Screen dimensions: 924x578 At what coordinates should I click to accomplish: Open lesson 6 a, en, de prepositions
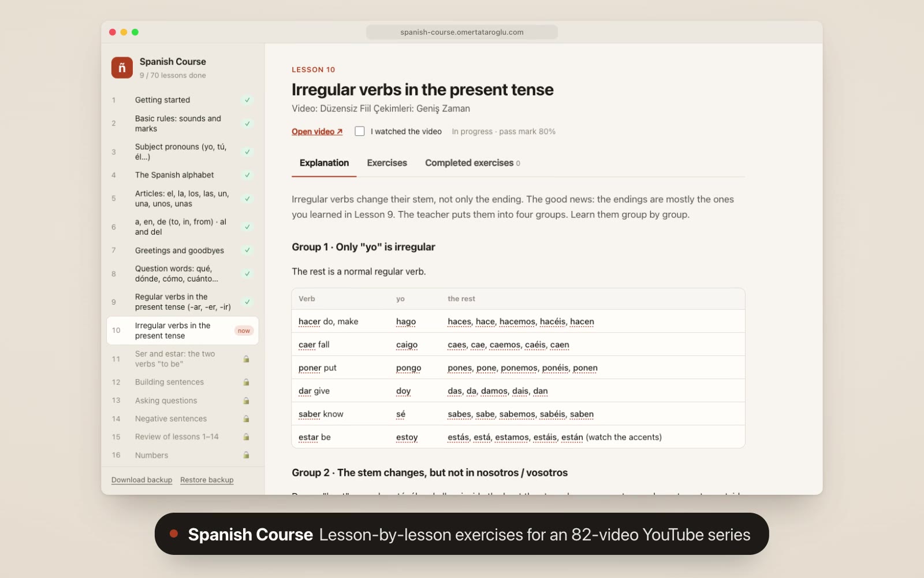[182, 227]
